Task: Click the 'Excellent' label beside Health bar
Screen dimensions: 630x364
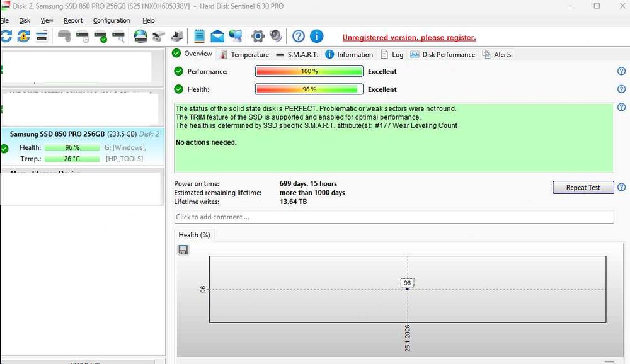Action: click(382, 89)
